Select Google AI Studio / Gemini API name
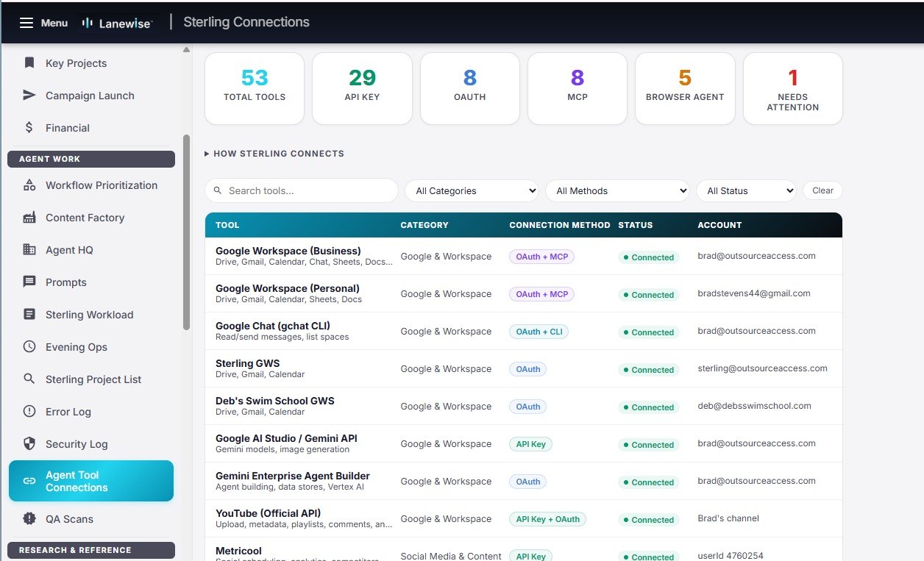Screen dimensions: 924x561 [286, 438]
